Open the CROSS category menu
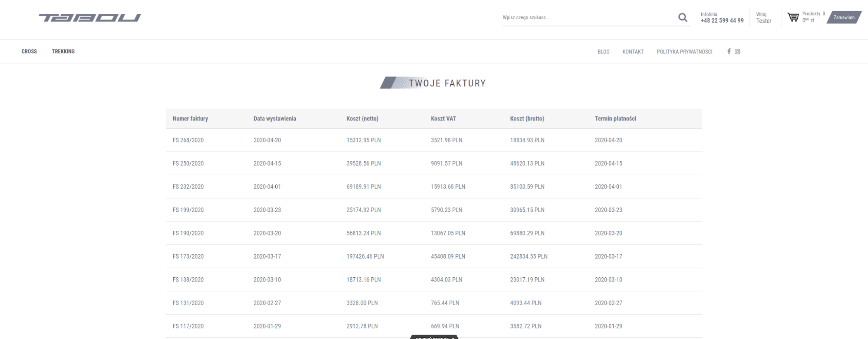The width and height of the screenshot is (868, 339). 29,51
